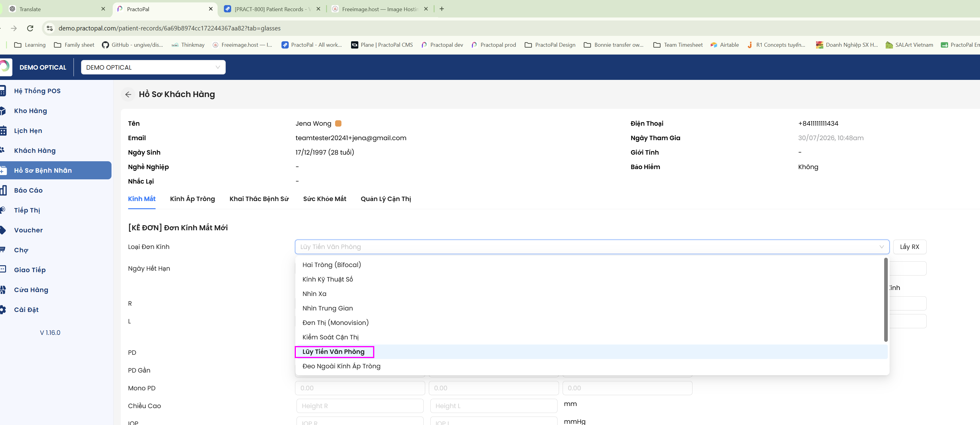Expand the DEMO OPTICAL store dropdown
This screenshot has height=425, width=980.
[x=153, y=67]
